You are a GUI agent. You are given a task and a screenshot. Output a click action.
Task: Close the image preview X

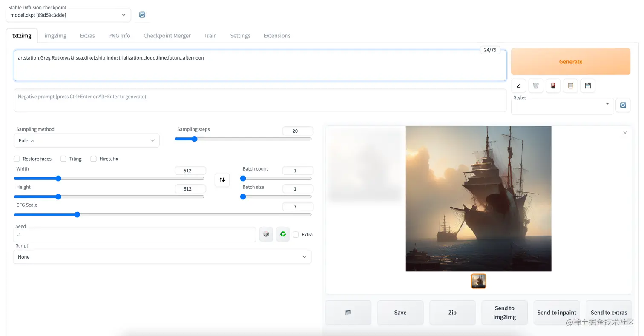tap(625, 133)
